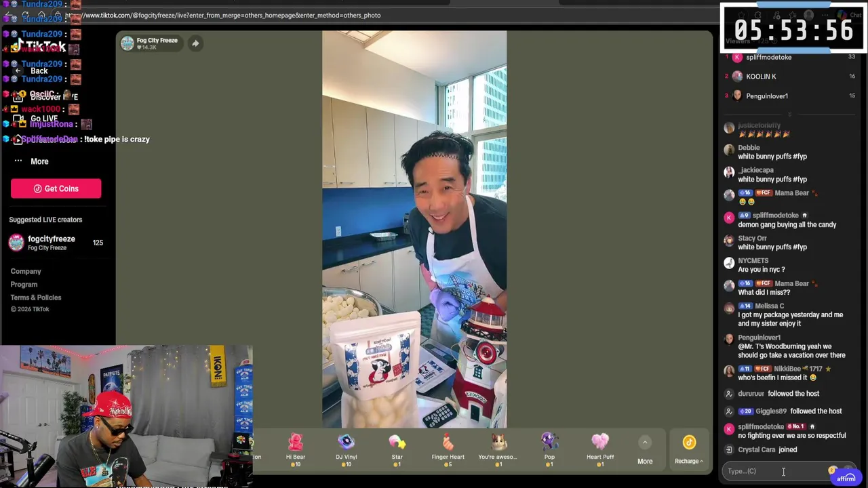Click spliffmodetoke's No.1 badge in chat

pos(795,427)
